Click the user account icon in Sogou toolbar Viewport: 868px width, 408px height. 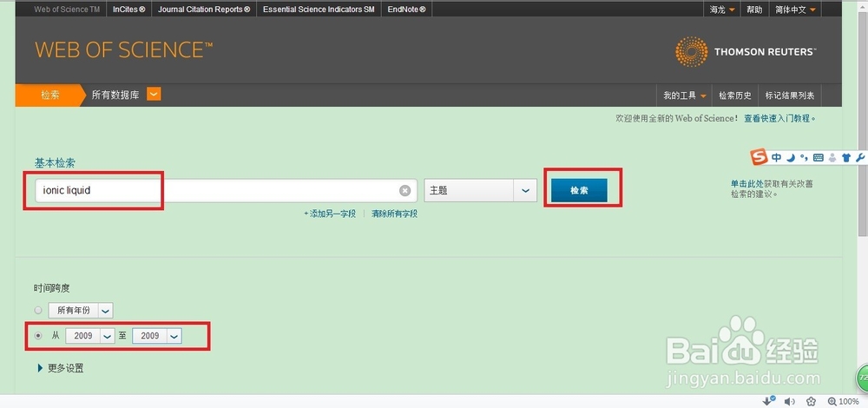point(832,158)
